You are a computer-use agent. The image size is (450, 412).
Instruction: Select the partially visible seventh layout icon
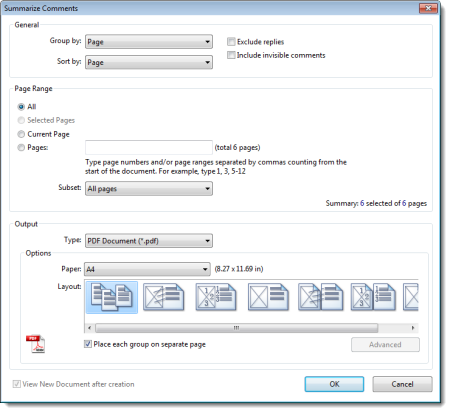pos(411,297)
